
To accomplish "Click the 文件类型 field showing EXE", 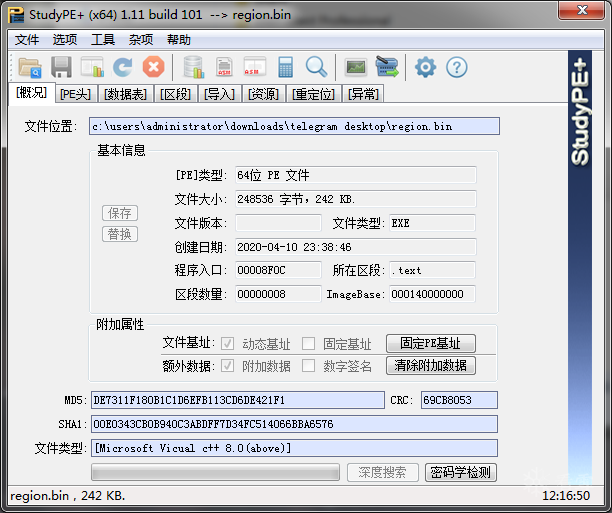I will pos(432,223).
